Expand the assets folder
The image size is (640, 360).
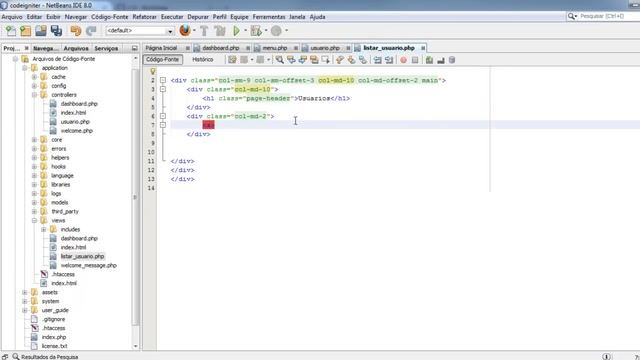[x=25, y=292]
